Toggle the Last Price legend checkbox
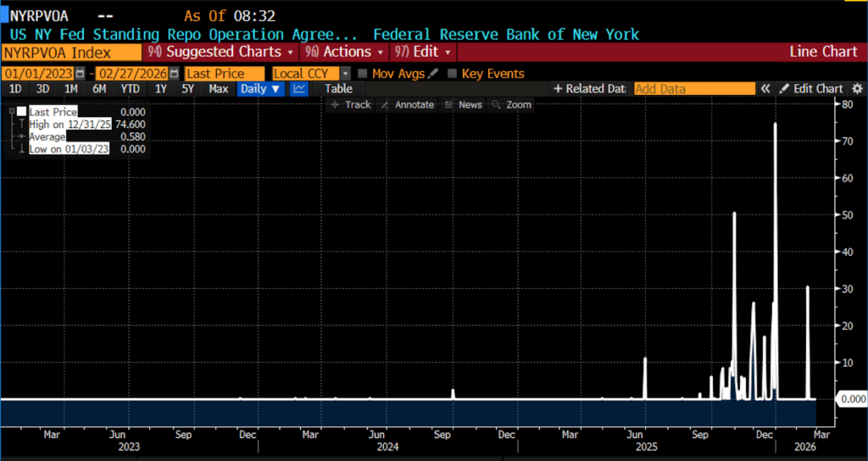Screen dimensions: 868x461 (x=22, y=111)
